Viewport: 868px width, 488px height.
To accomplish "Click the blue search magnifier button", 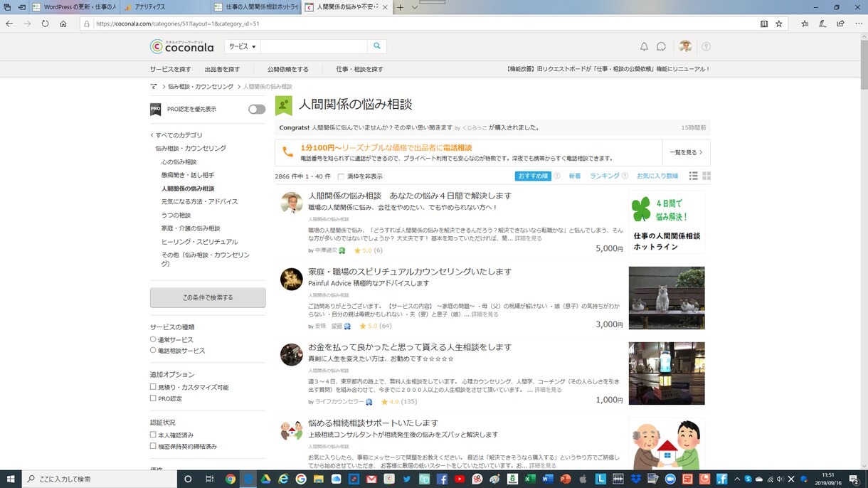I will coord(377,46).
